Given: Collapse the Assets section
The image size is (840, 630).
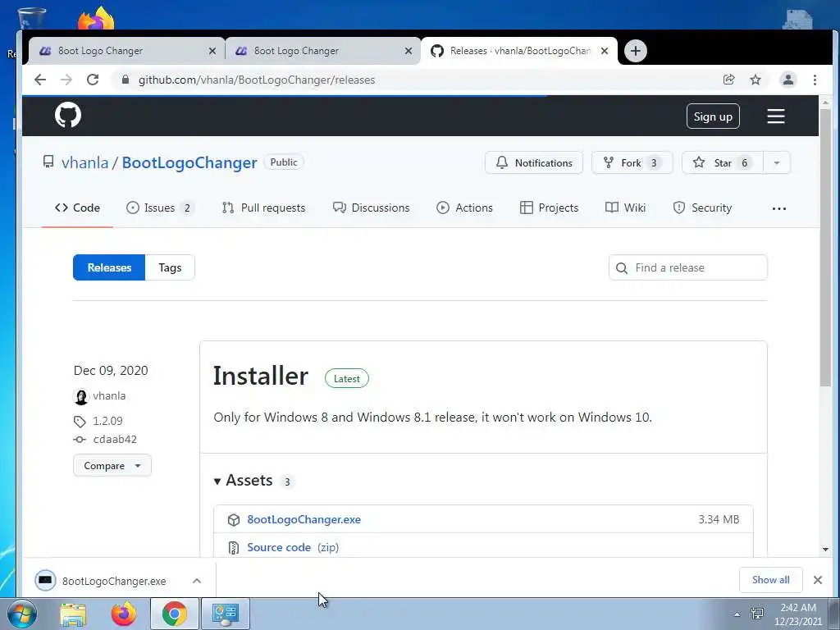Looking at the screenshot, I should (x=244, y=481).
